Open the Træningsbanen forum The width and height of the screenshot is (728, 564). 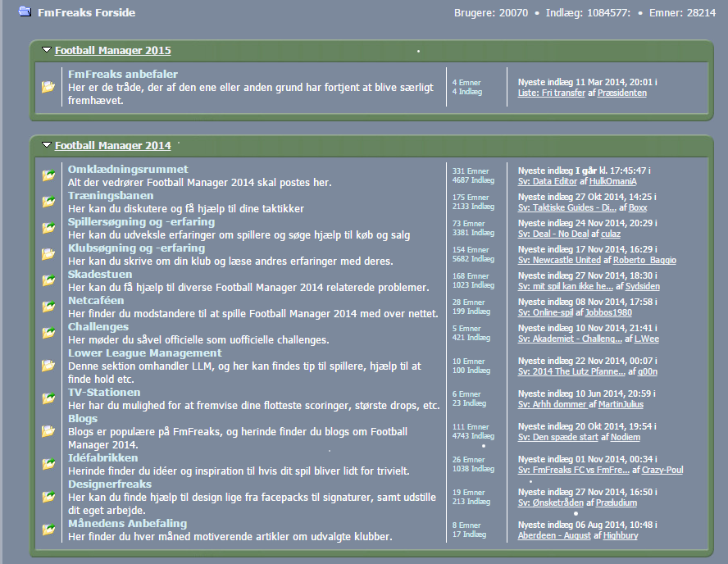(111, 195)
